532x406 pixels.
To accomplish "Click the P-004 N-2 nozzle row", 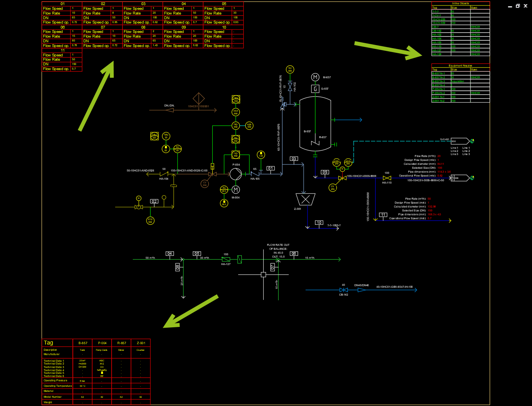I will pos(461,93).
